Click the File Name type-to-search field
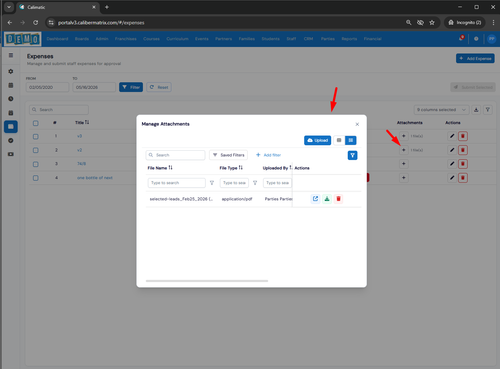The width and height of the screenshot is (500, 369). click(177, 183)
